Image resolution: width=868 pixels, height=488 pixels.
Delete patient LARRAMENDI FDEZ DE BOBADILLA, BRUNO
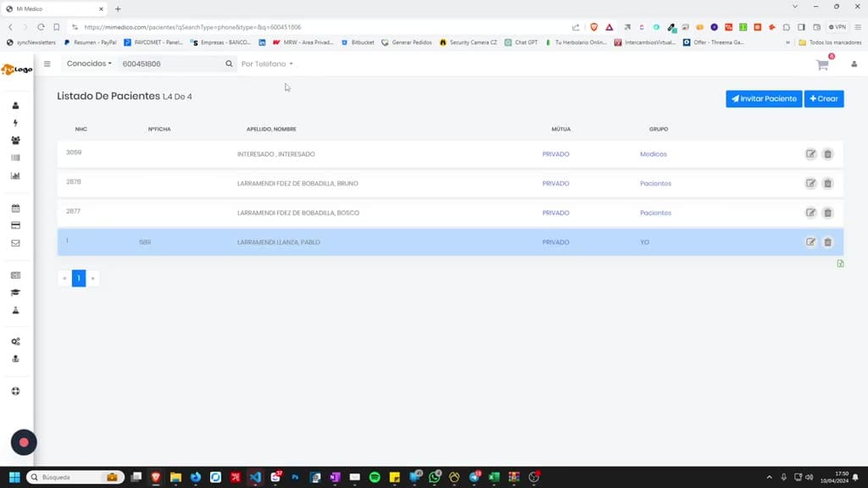[x=827, y=183]
